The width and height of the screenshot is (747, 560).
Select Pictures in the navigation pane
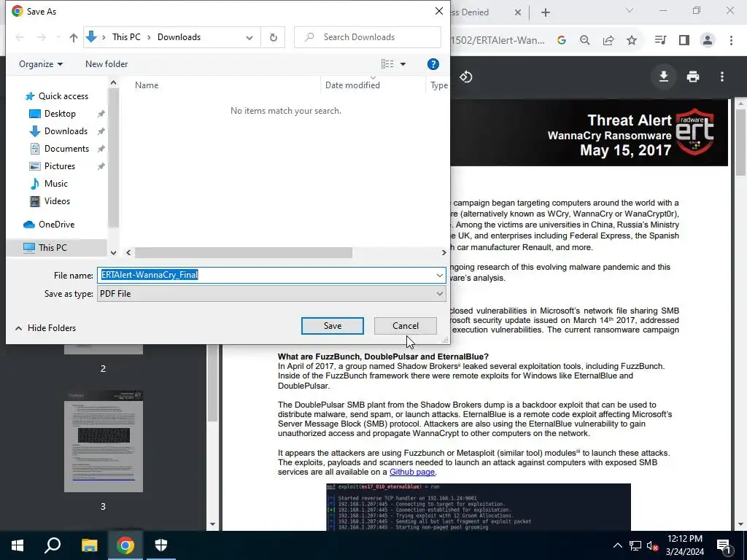(60, 166)
